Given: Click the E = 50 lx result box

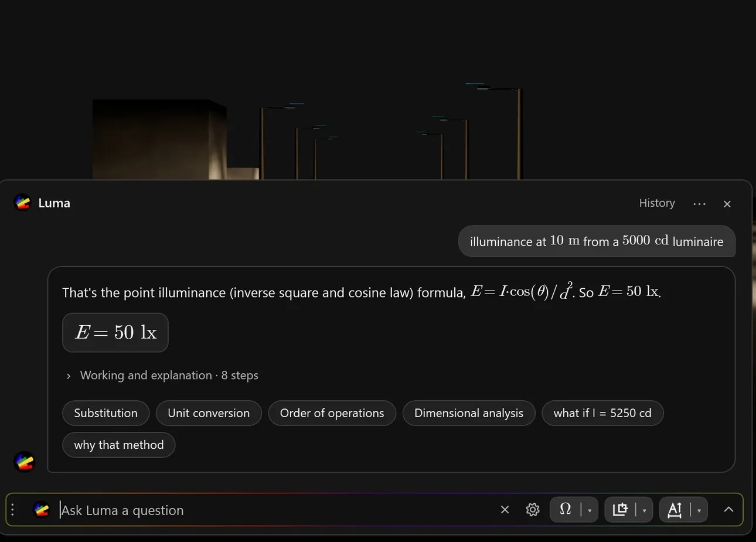Looking at the screenshot, I should tap(115, 333).
